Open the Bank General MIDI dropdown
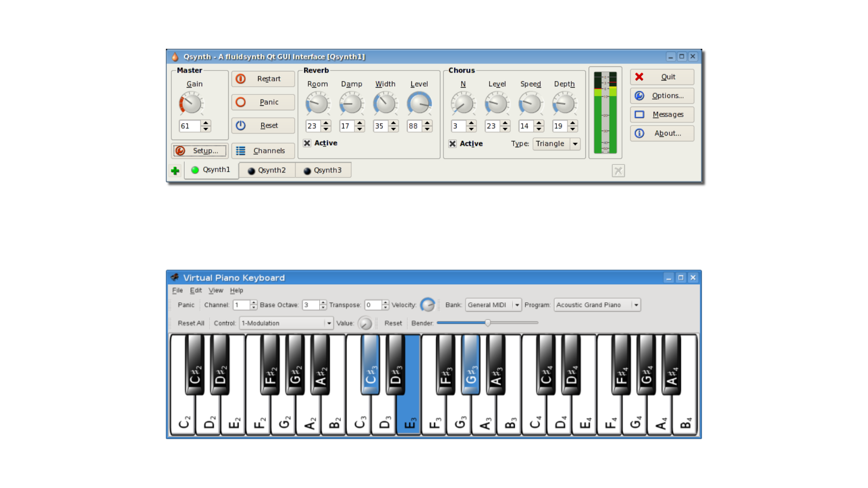Image resolution: width=868 pixels, height=488 pixels. (x=494, y=305)
